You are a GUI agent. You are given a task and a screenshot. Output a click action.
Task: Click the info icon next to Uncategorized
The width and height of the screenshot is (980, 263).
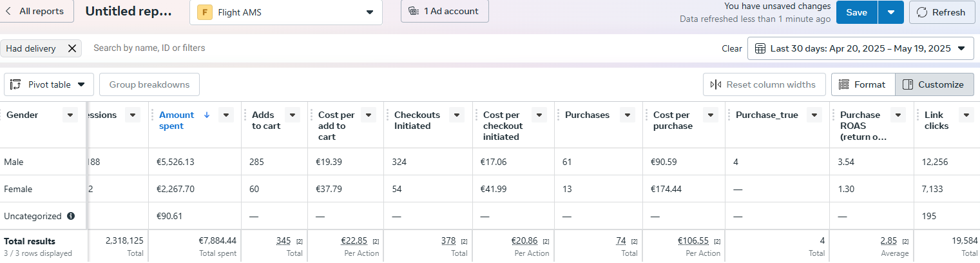(x=71, y=217)
